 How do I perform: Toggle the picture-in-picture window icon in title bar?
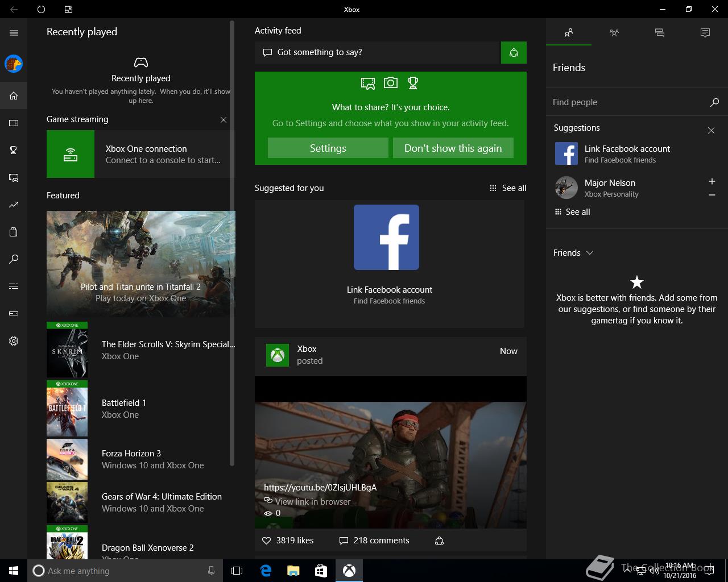(68, 9)
